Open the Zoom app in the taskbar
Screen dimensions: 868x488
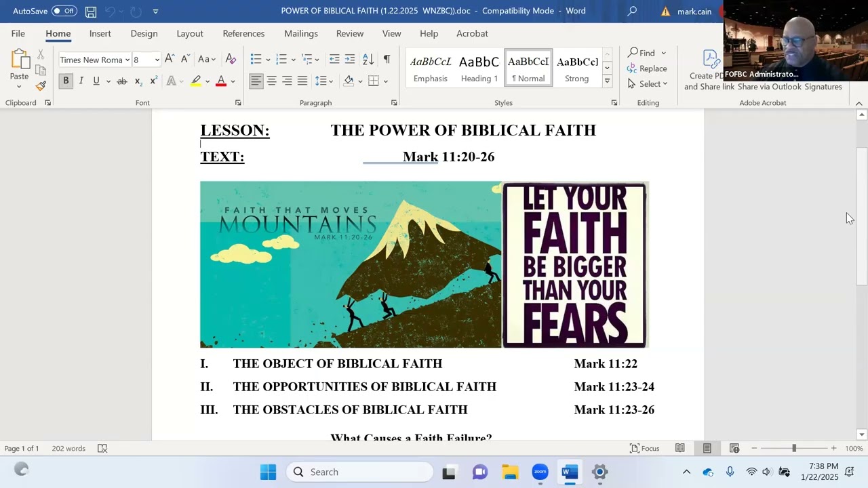540,472
